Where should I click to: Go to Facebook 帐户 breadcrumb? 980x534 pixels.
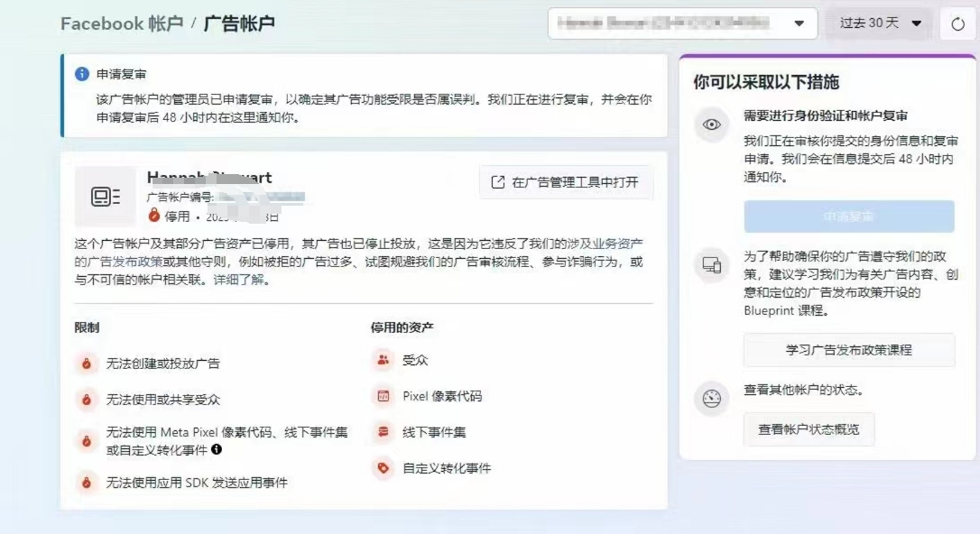coord(122,23)
